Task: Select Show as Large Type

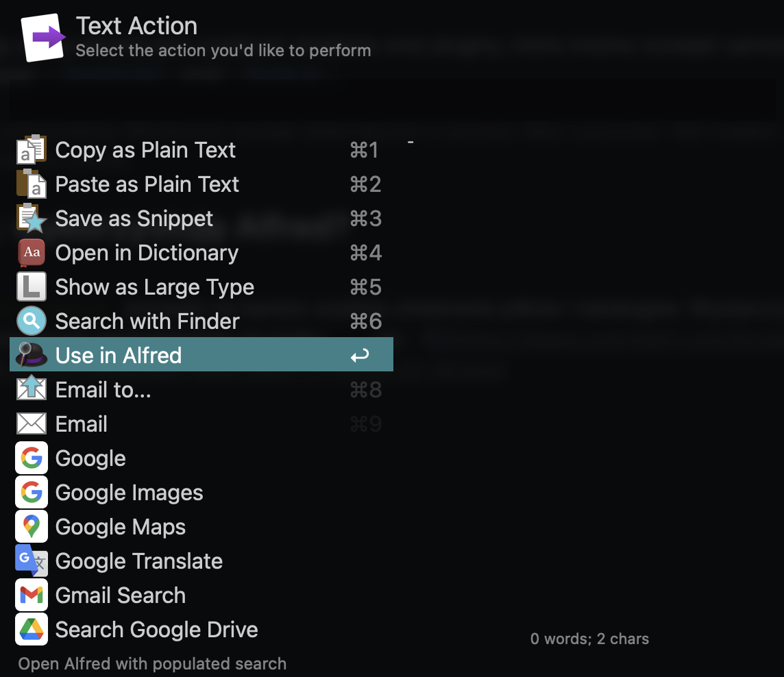Action: (154, 287)
